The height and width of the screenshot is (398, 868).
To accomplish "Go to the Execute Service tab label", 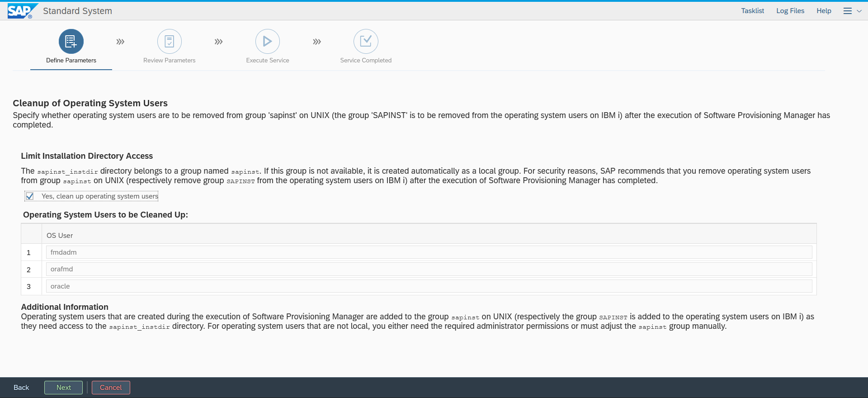I will 268,60.
